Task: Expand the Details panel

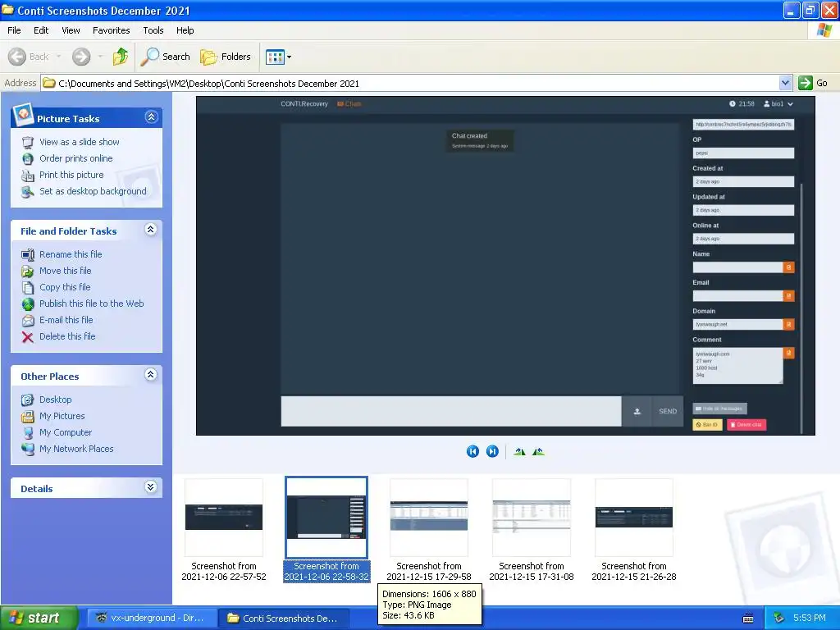Action: pyautogui.click(x=151, y=487)
